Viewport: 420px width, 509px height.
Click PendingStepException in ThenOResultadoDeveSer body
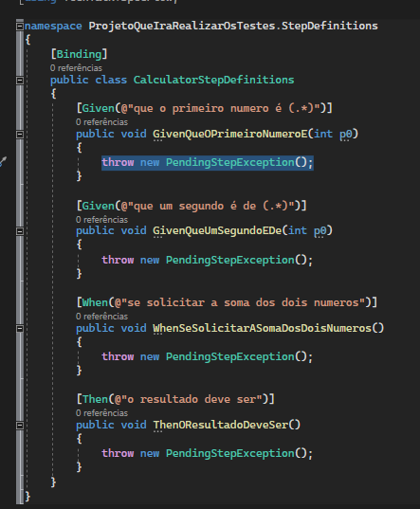click(x=230, y=453)
